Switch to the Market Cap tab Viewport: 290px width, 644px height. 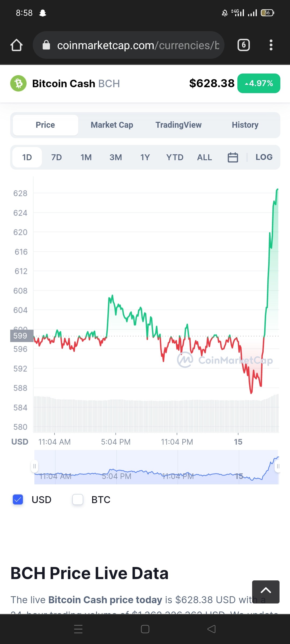(112, 125)
